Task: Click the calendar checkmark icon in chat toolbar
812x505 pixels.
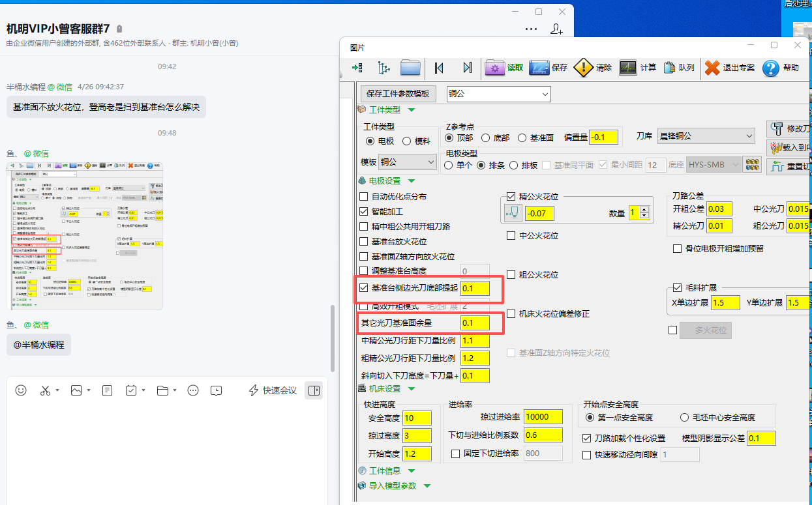Action: 131,390
